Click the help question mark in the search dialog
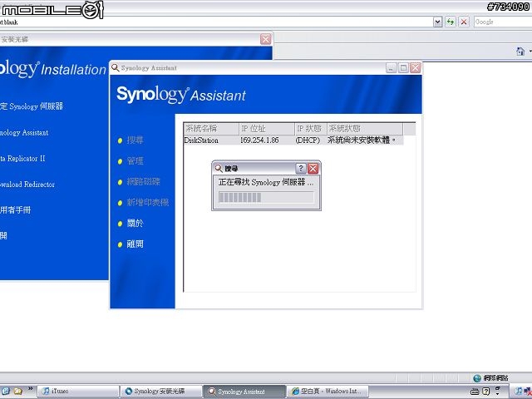 [x=301, y=168]
